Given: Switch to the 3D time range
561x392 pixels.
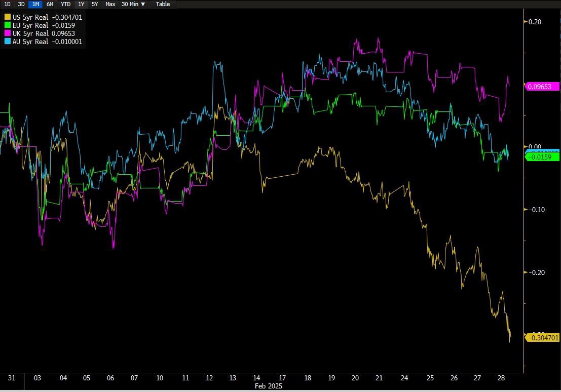Looking at the screenshot, I should tap(21, 4).
